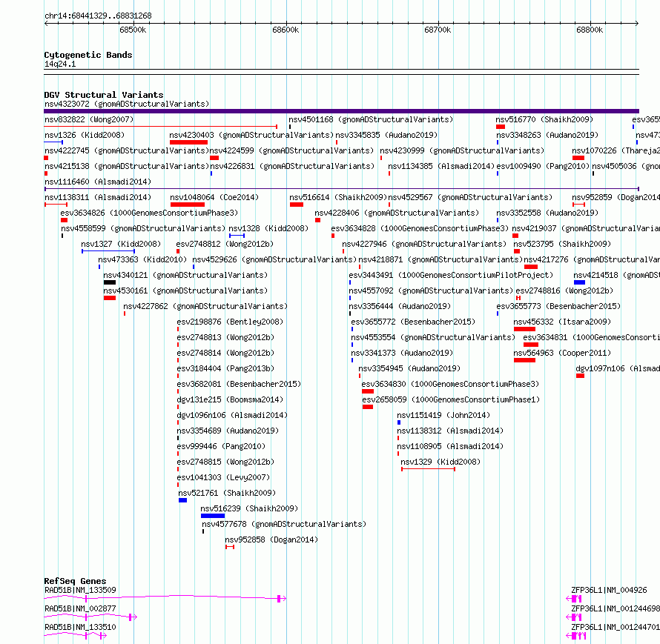Select nsv523795 (Shaikh2009) label
The width and height of the screenshot is (660, 644).
562,244
